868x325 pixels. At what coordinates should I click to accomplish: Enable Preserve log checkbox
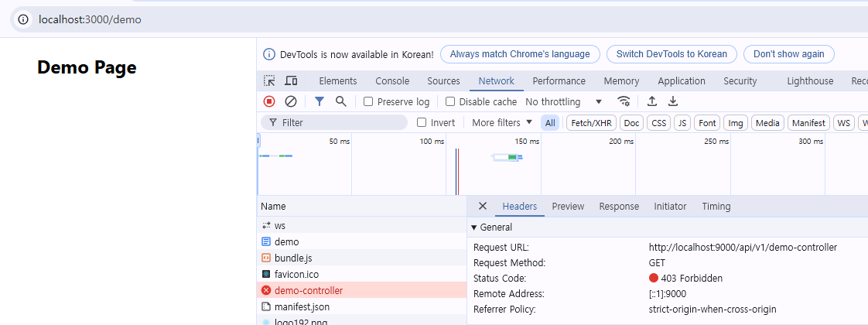point(367,101)
